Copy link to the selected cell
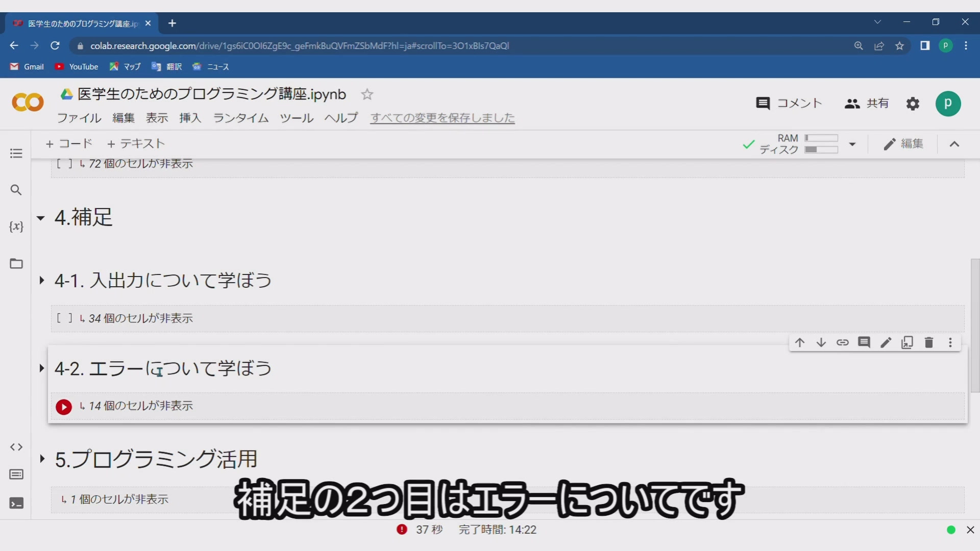This screenshot has width=980, height=551. coord(843,343)
